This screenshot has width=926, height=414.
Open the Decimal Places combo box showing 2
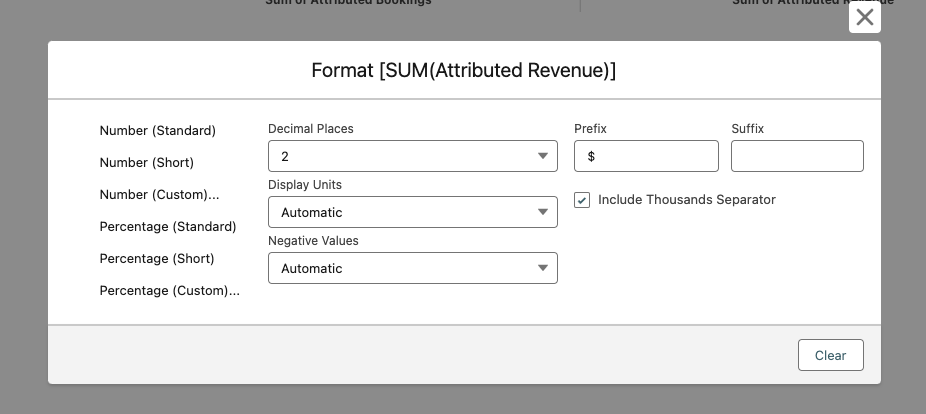tap(400, 156)
